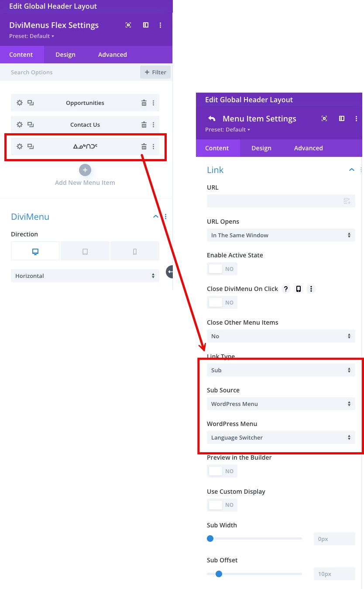This screenshot has width=364, height=589.
Task: Click the Filter button
Action: (x=155, y=72)
